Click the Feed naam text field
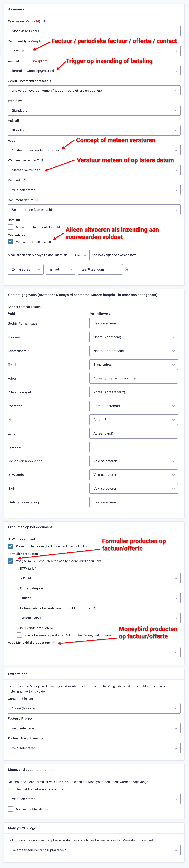This screenshot has height=868, width=189. tap(94, 31)
